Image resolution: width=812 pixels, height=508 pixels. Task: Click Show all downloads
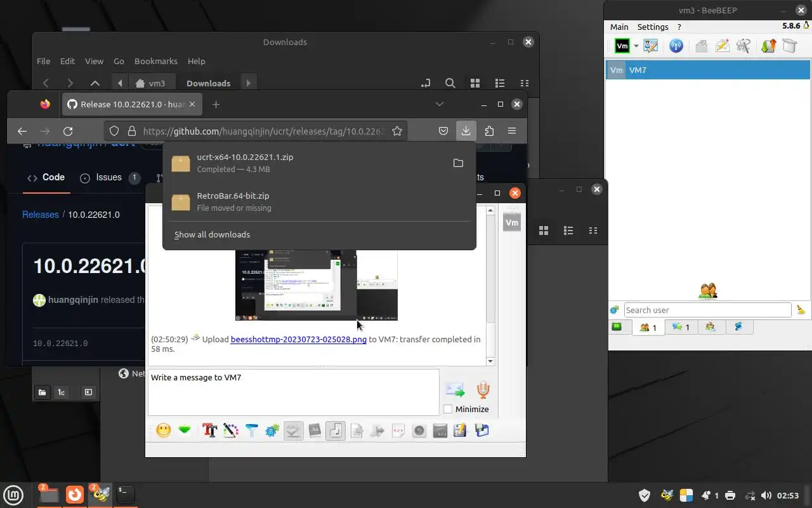tap(212, 234)
